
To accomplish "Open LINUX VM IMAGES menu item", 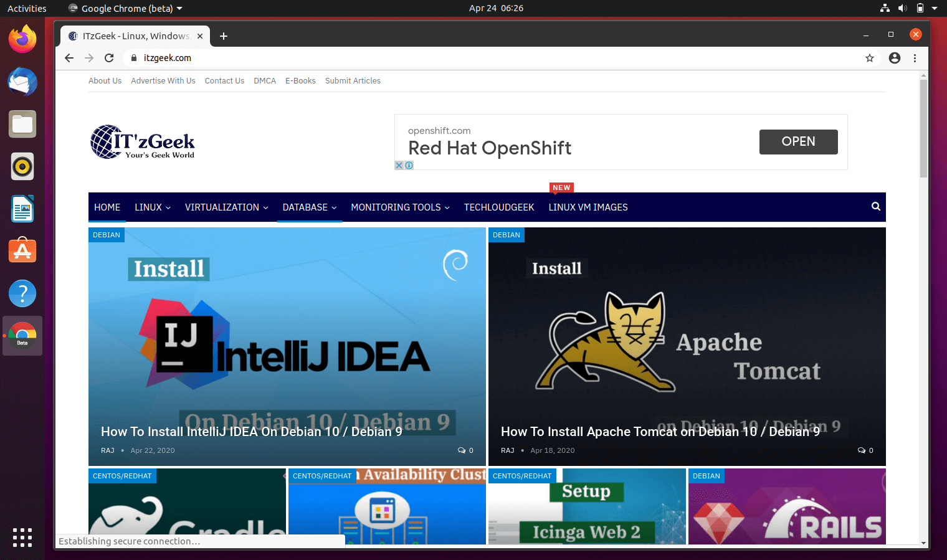I will pyautogui.click(x=588, y=207).
